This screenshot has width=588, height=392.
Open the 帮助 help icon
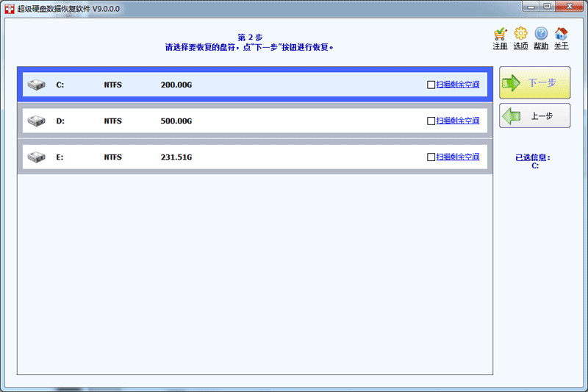[541, 34]
